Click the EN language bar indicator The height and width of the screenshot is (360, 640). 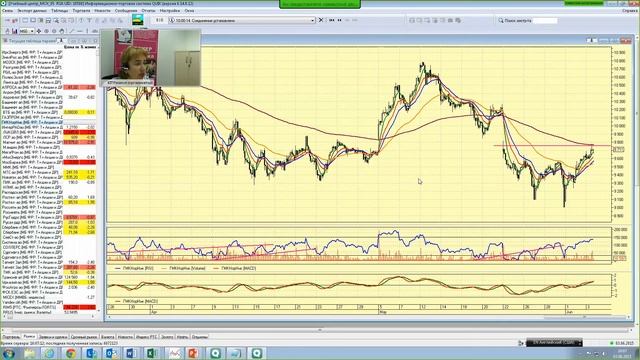coord(553,342)
